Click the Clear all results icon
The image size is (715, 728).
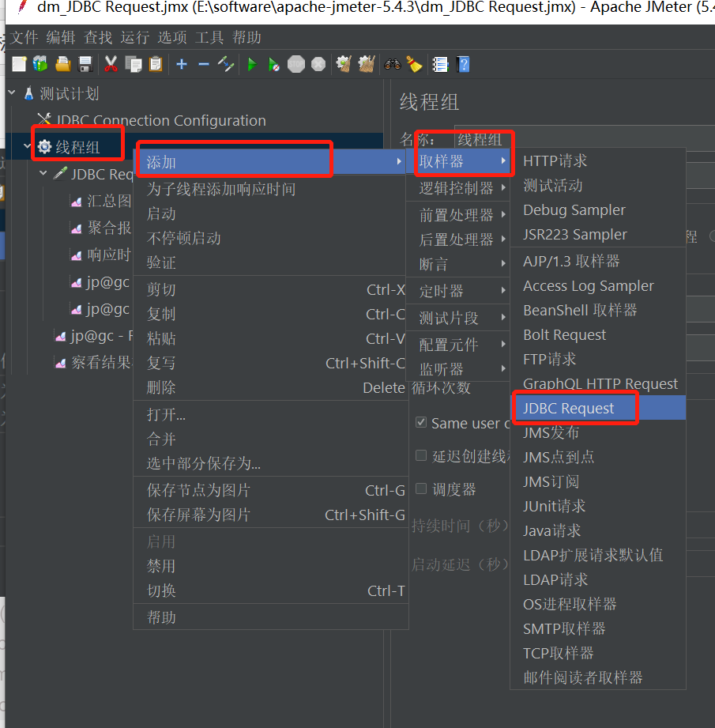[367, 64]
